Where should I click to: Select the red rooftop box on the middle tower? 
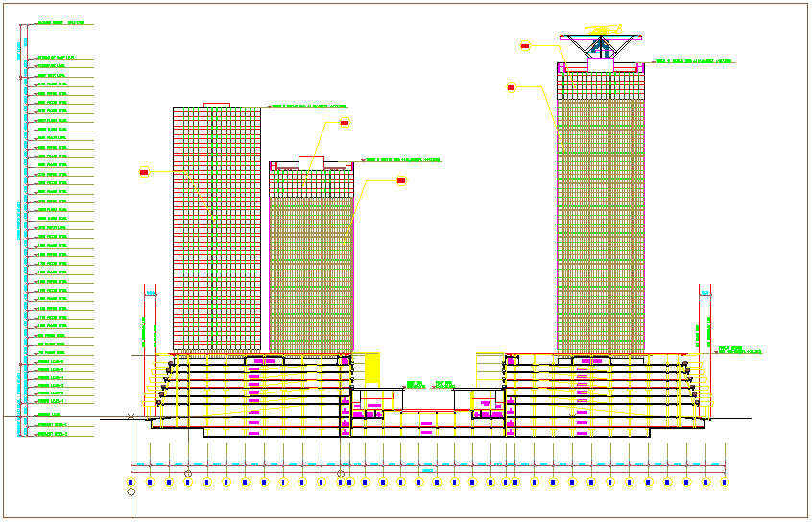(311, 162)
